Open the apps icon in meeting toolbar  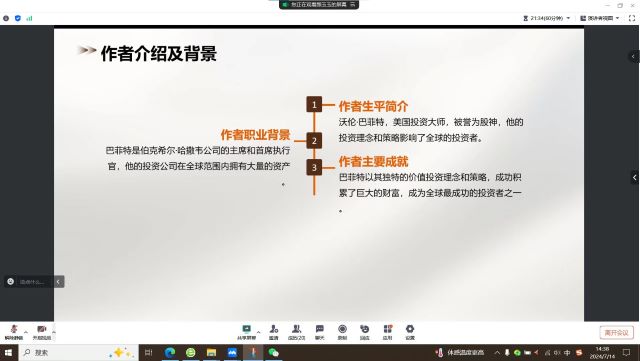point(387,332)
